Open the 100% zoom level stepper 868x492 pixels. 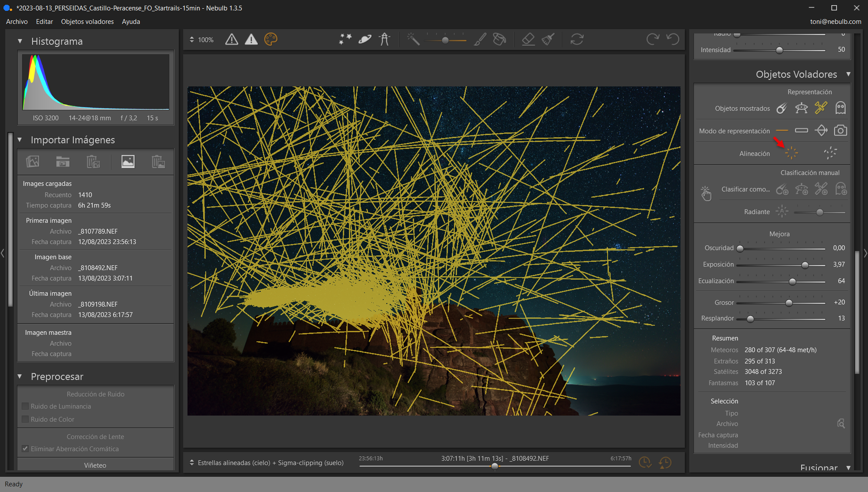click(x=192, y=40)
